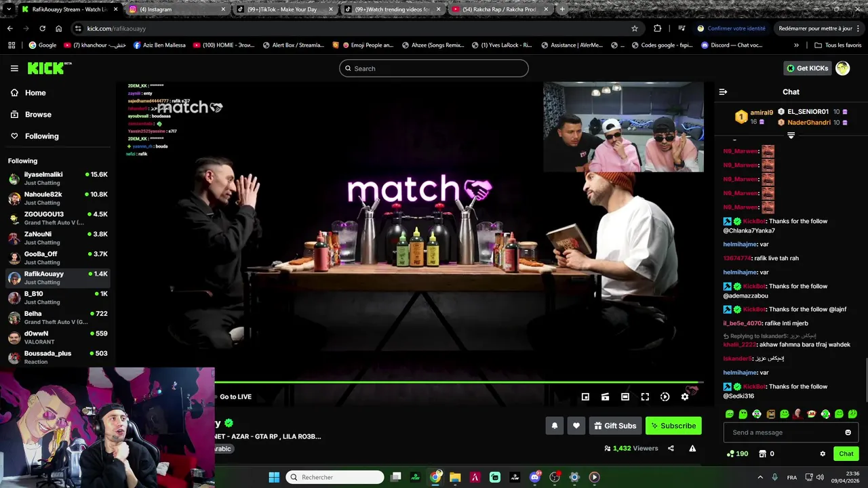Open ZaNouNi followed channel
This screenshot has height=488, width=868.
(x=58, y=238)
